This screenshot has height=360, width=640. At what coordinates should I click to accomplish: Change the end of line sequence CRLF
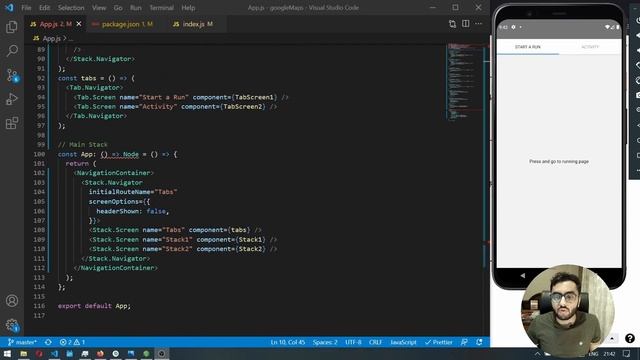375,342
